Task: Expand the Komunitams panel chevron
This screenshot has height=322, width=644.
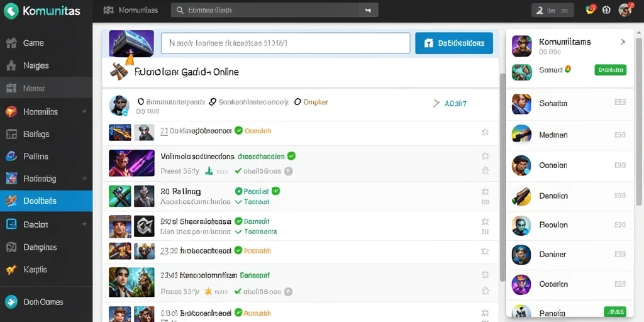Action: coord(623,42)
